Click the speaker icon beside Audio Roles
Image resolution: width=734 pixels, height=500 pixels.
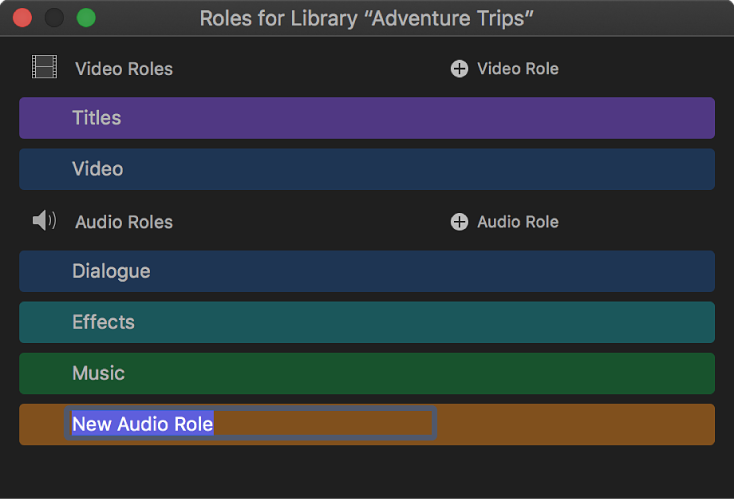(x=44, y=221)
